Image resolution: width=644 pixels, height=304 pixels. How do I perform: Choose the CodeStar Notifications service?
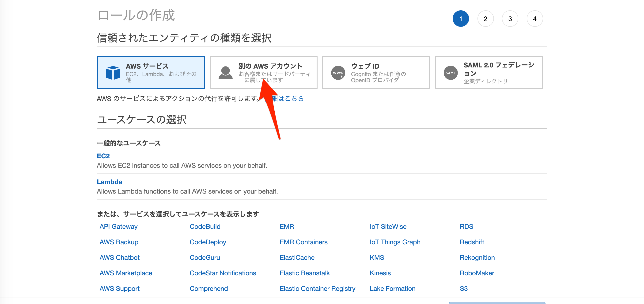click(x=223, y=273)
